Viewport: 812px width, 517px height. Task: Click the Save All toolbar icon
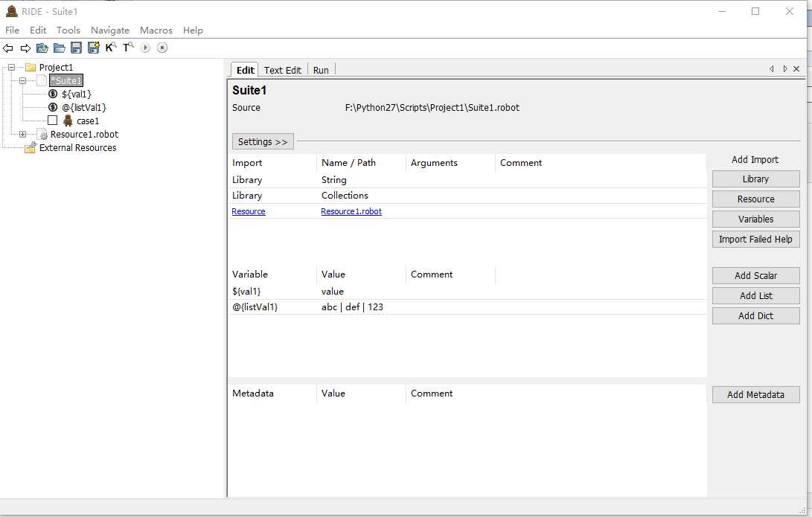pyautogui.click(x=94, y=48)
